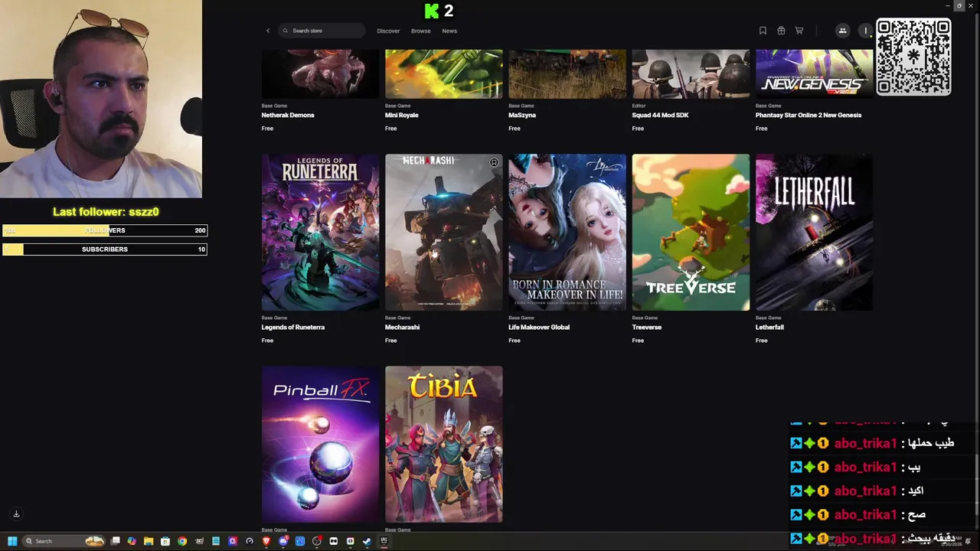Click the Letherfall title text

769,327
